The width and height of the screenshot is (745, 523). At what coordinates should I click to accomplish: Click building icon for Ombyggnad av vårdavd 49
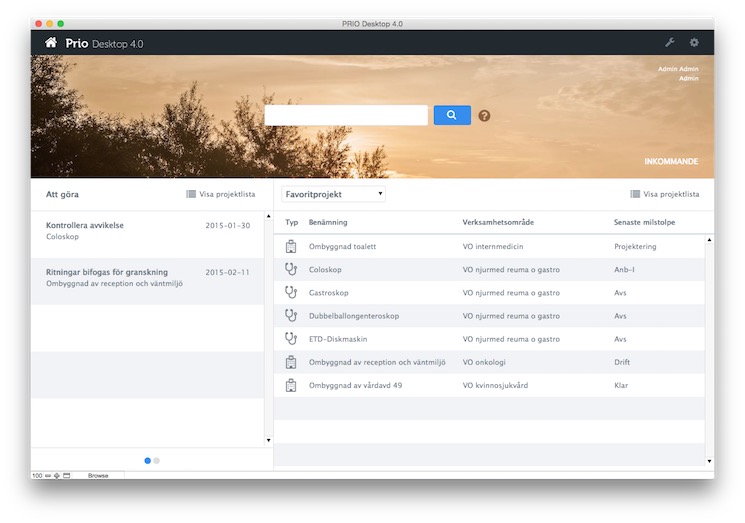pyautogui.click(x=292, y=385)
